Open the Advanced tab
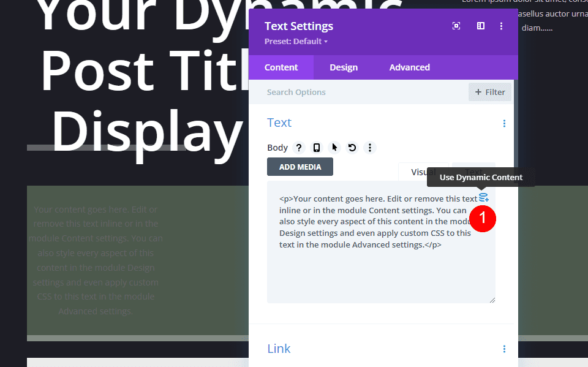This screenshot has height=367, width=588. pyautogui.click(x=409, y=67)
